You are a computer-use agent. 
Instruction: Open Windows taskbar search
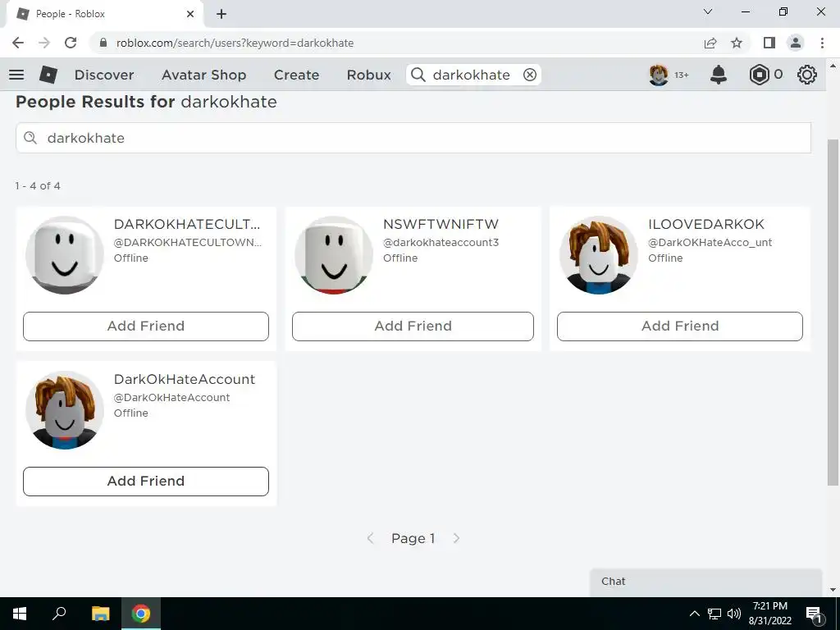(59, 613)
